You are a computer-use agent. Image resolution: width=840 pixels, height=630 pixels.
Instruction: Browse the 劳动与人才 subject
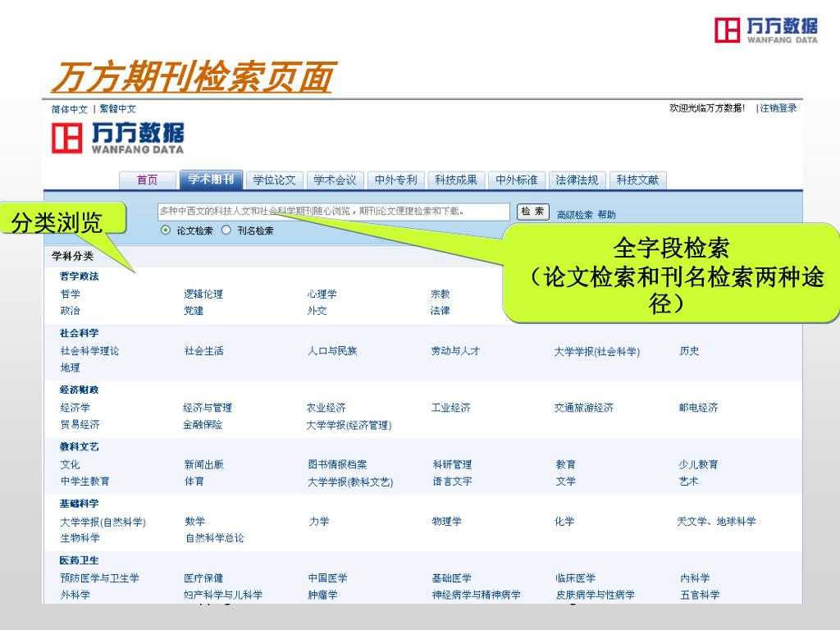tap(456, 351)
